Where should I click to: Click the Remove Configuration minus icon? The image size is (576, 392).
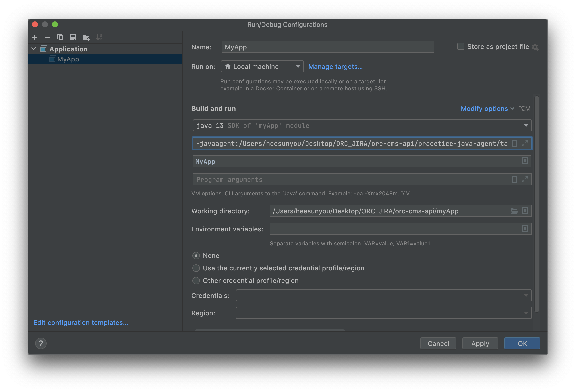pos(47,37)
